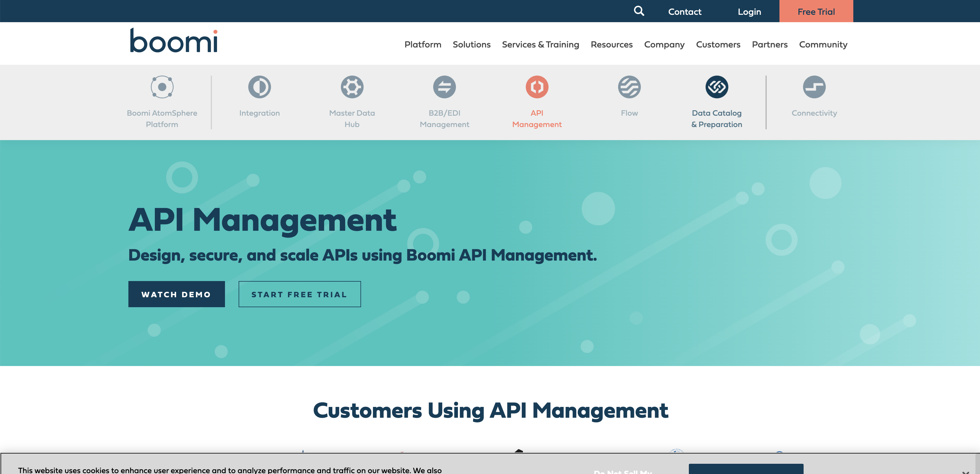980x474 pixels.
Task: Open the Platform menu
Action: point(423,45)
